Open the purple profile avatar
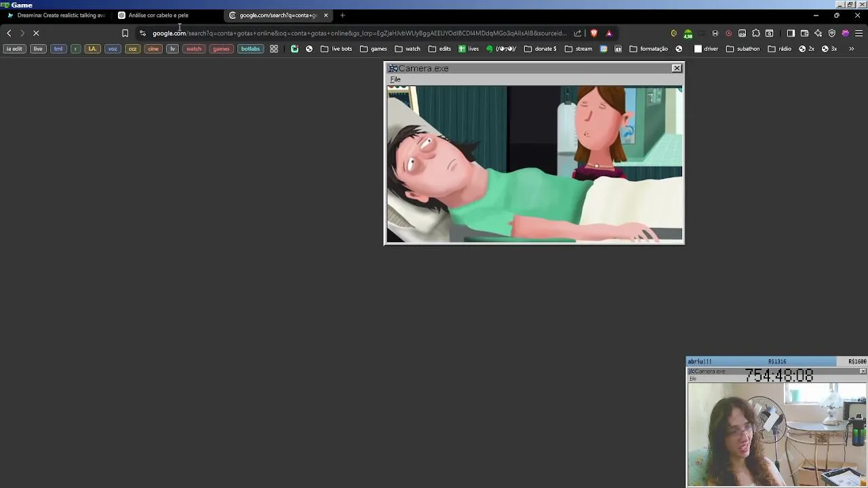Image resolution: width=868 pixels, height=488 pixels. click(845, 33)
